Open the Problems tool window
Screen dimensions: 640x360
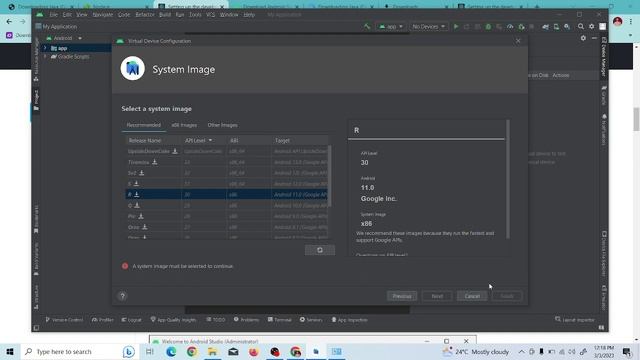coord(247,320)
